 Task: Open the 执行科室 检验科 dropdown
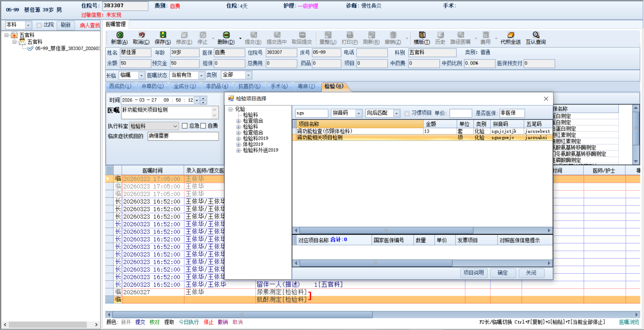coord(175,126)
